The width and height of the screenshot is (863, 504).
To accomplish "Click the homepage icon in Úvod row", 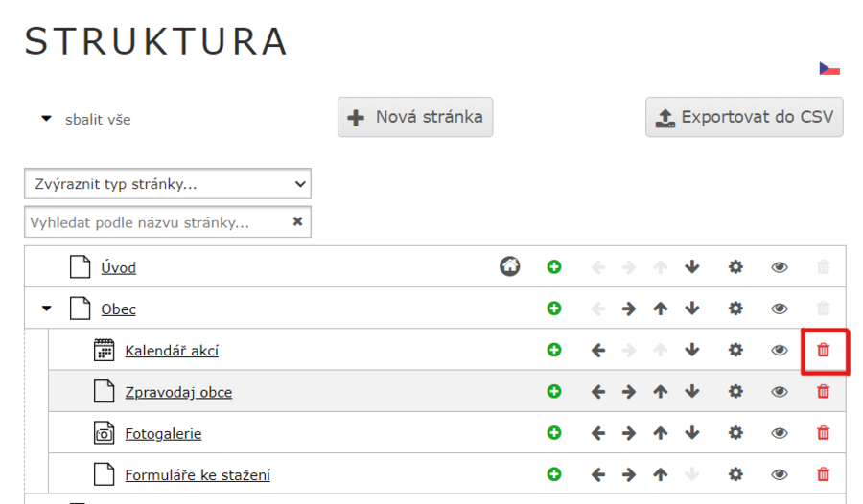I will (510, 267).
